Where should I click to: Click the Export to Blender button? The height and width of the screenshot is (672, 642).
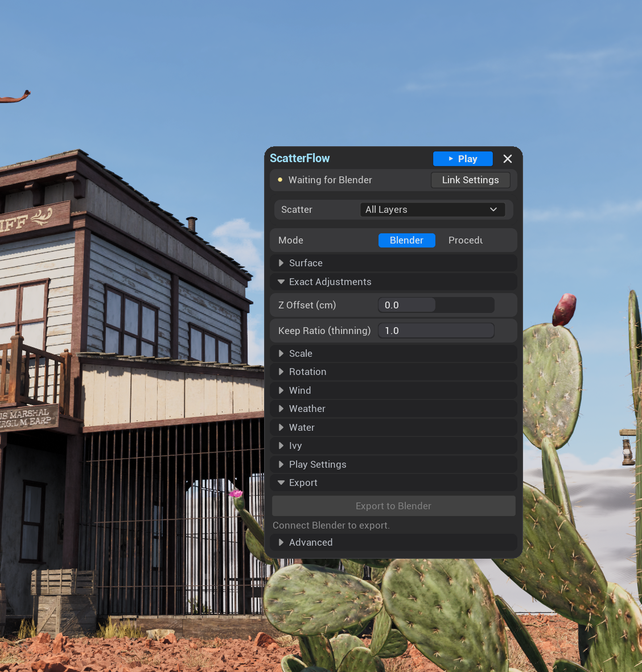(393, 506)
